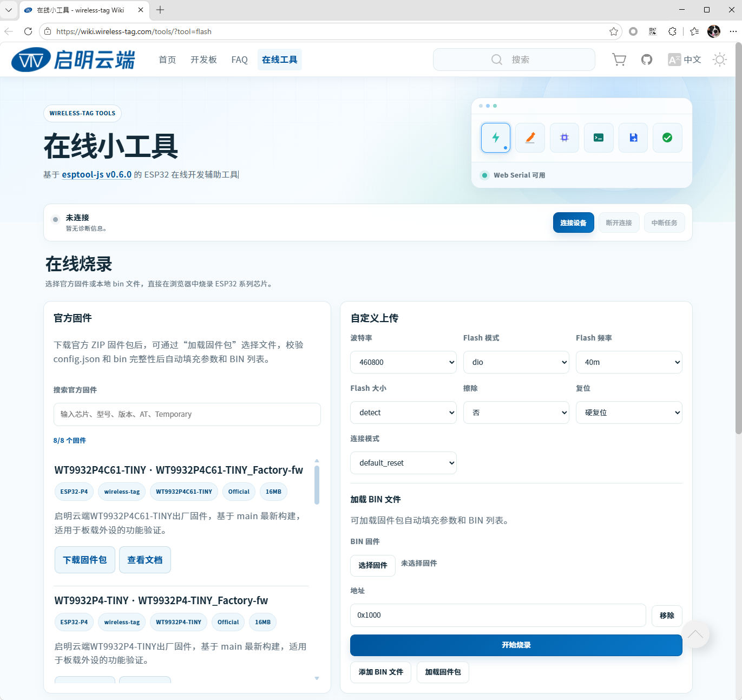Click the 连接设备 button
Screen dimensions: 742x700
pos(573,223)
